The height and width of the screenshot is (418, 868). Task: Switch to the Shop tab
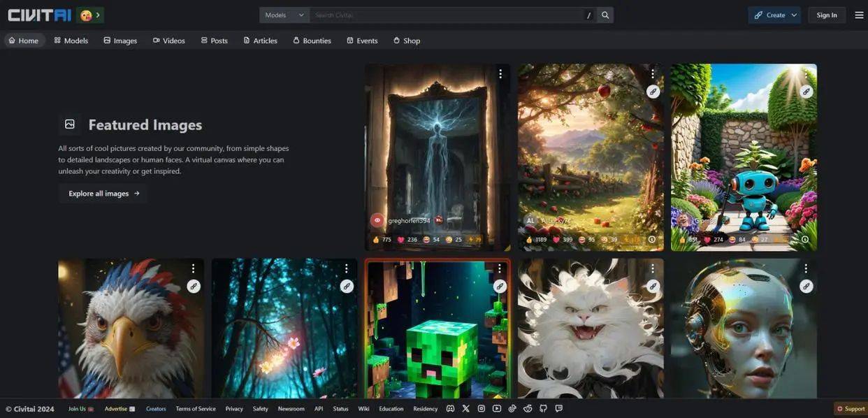pyautogui.click(x=407, y=41)
